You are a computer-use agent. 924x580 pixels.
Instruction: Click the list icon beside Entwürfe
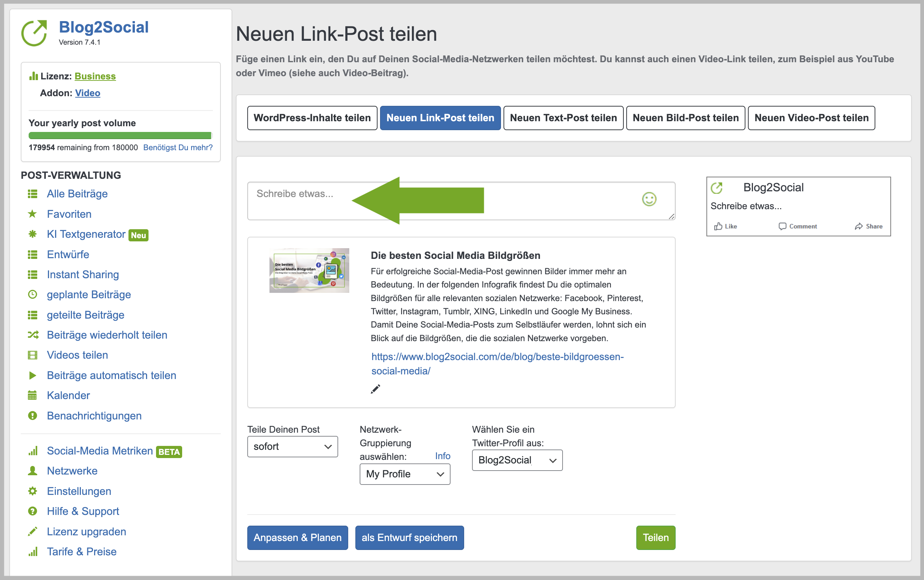(33, 255)
